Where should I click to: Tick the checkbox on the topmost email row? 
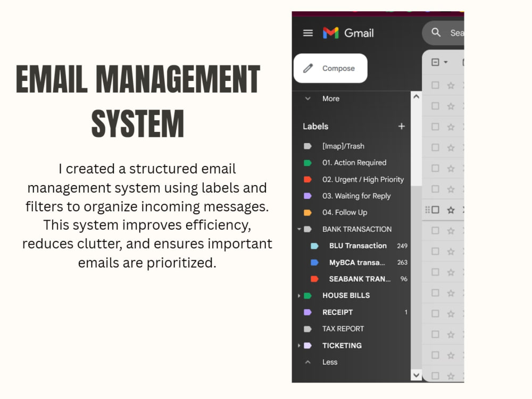[x=435, y=85]
